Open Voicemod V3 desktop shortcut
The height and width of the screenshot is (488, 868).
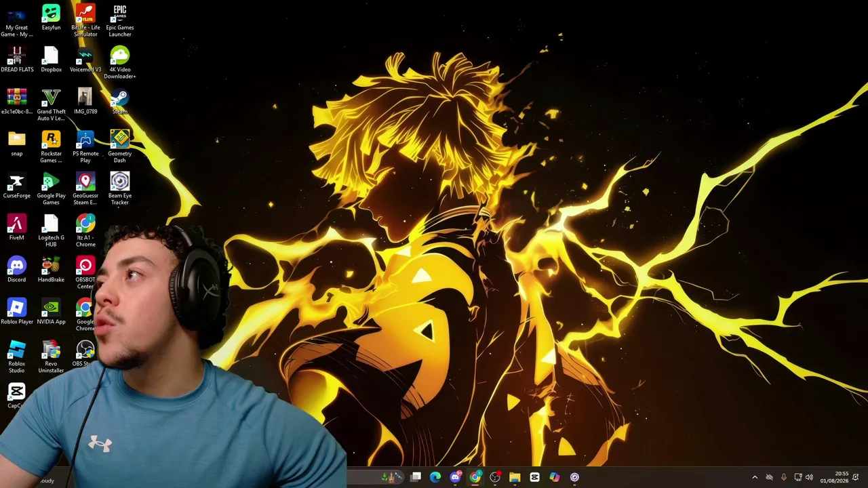click(x=85, y=60)
